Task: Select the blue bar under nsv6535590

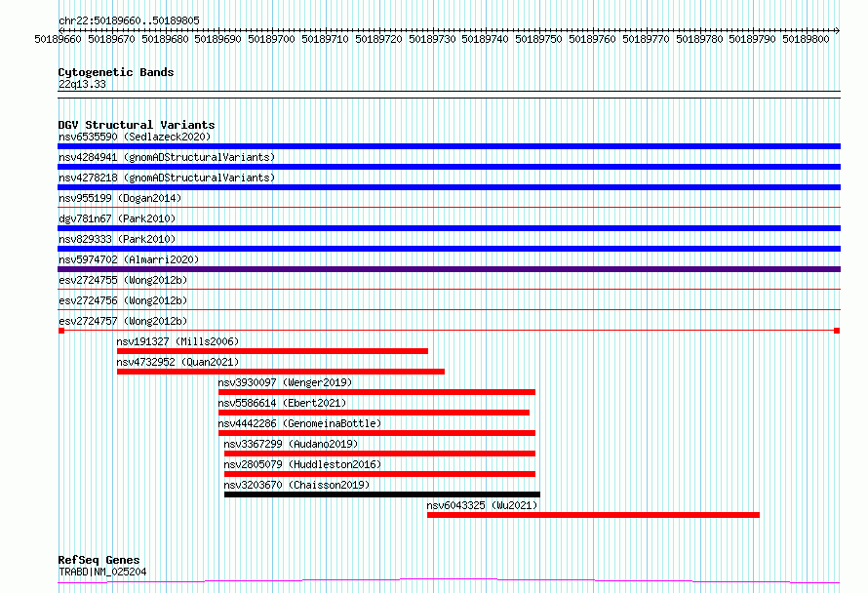Action: point(449,146)
